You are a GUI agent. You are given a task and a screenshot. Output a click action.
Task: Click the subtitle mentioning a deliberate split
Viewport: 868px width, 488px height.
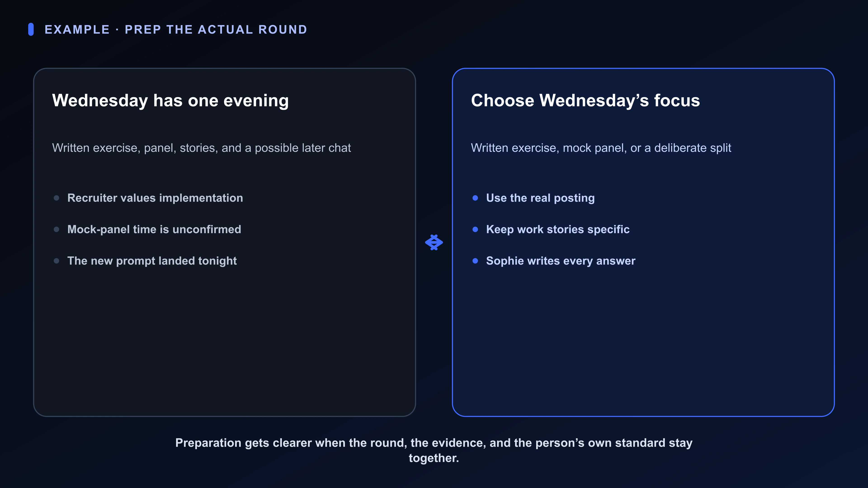click(601, 148)
